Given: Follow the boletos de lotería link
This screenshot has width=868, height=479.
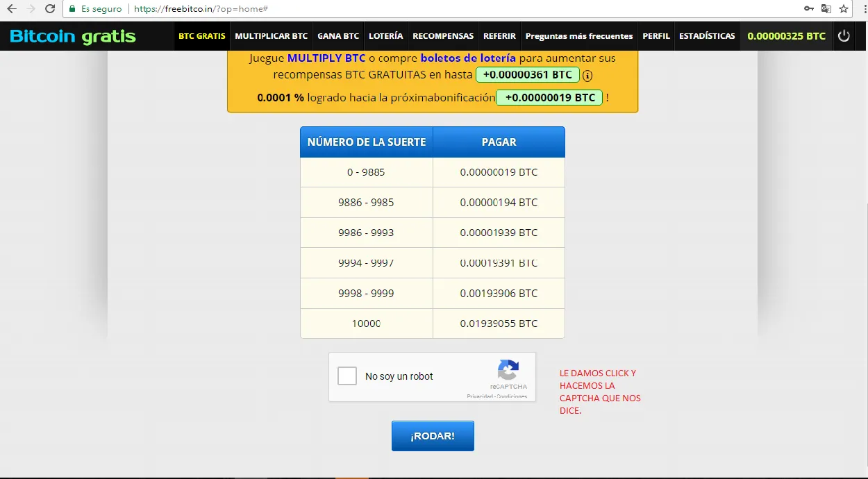Looking at the screenshot, I should coord(468,58).
